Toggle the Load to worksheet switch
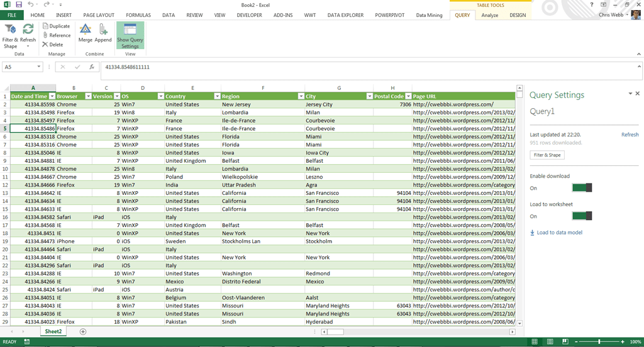This screenshot has height=347, width=644. pyautogui.click(x=582, y=216)
